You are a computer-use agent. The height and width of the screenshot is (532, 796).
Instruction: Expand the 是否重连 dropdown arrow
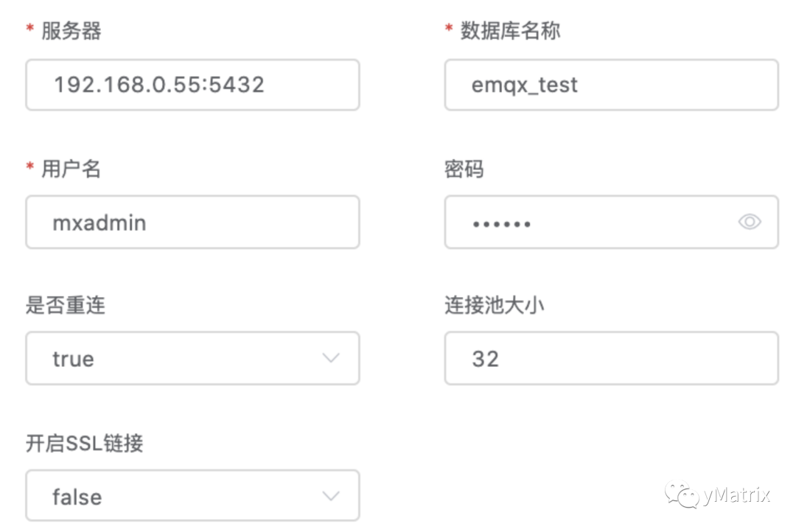331,358
